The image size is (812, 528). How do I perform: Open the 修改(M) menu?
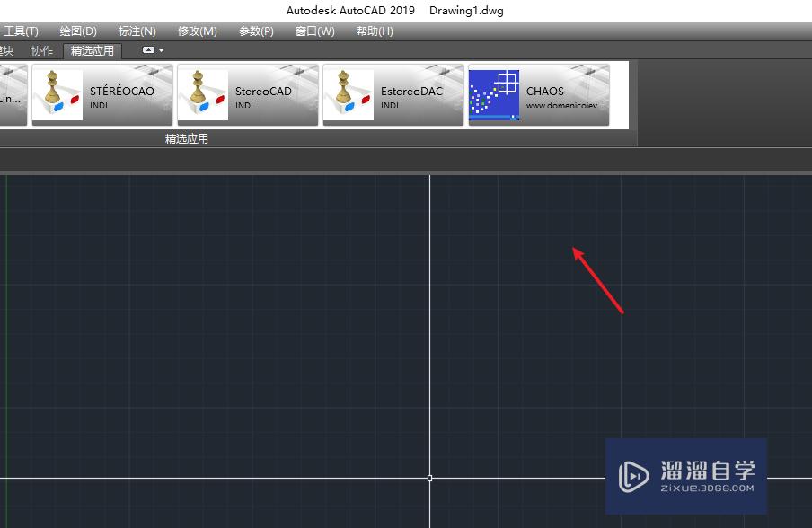(198, 31)
